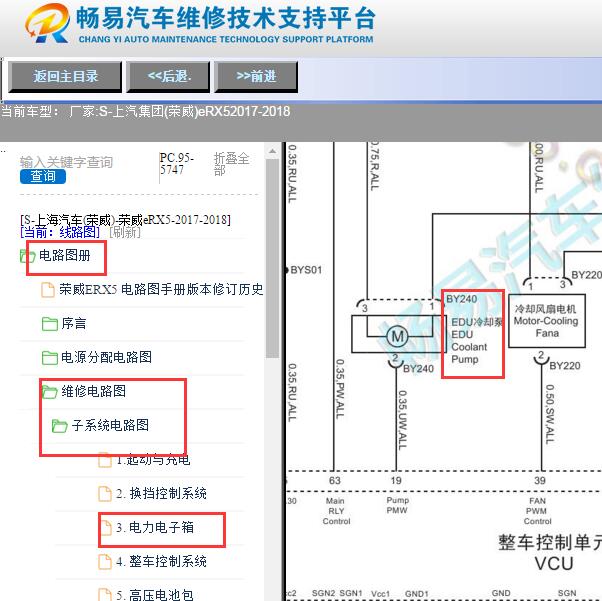Click the open folder icon beside 维修电路图
The width and height of the screenshot is (602, 601).
pyautogui.click(x=50, y=391)
